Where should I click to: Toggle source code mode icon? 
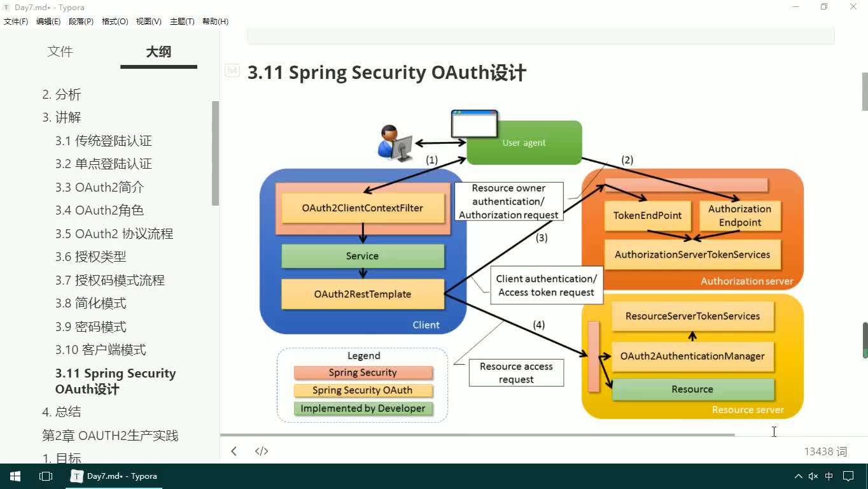pos(262,451)
